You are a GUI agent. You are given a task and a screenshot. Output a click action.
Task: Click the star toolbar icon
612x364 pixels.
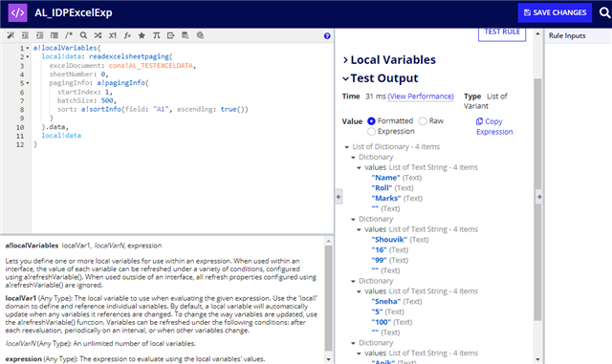[142, 35]
